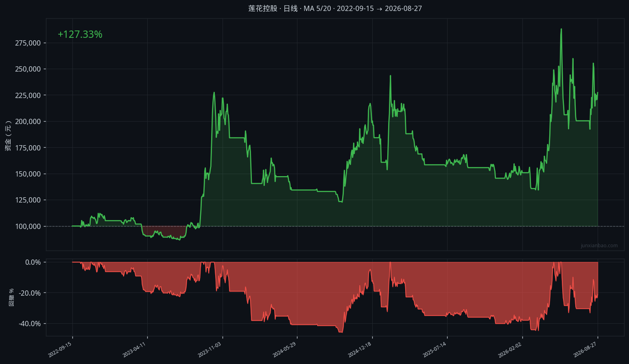Select the 2026-08-27 date tick label
629x364 pixels.
point(585,349)
